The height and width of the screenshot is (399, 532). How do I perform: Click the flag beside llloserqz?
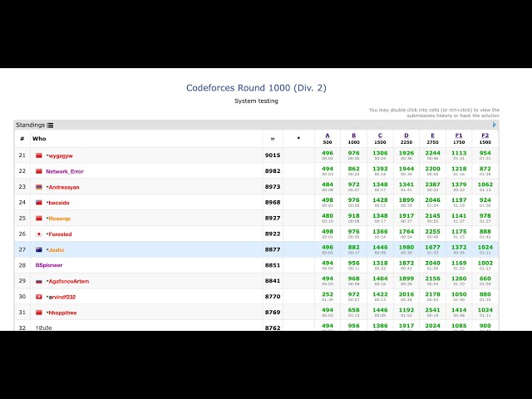tap(39, 218)
